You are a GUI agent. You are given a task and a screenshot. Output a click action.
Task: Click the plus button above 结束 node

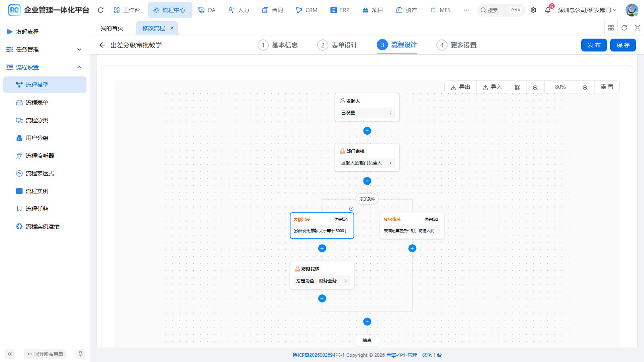point(367,322)
